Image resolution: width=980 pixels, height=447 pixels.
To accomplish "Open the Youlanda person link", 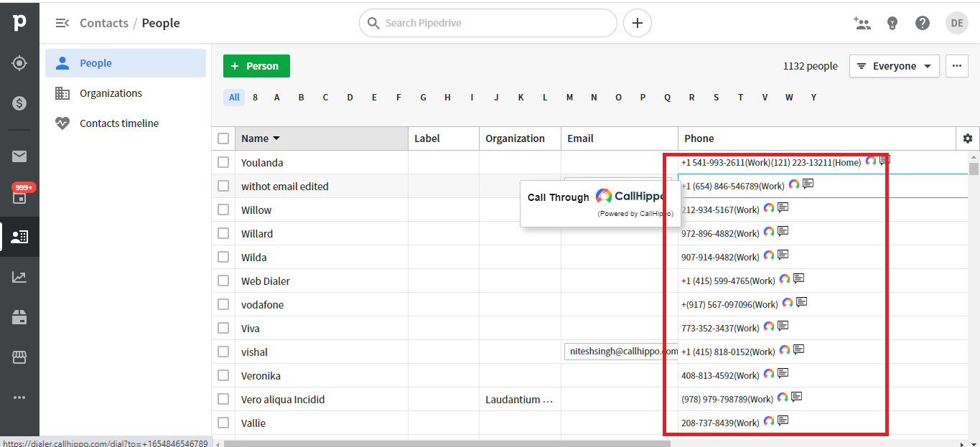I will 262,162.
